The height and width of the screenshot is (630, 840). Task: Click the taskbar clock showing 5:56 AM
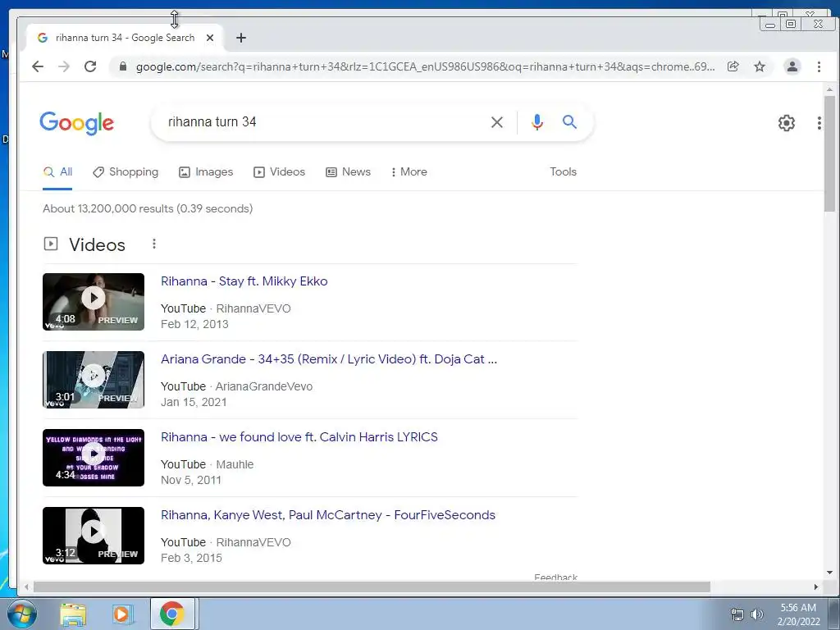coord(798,614)
